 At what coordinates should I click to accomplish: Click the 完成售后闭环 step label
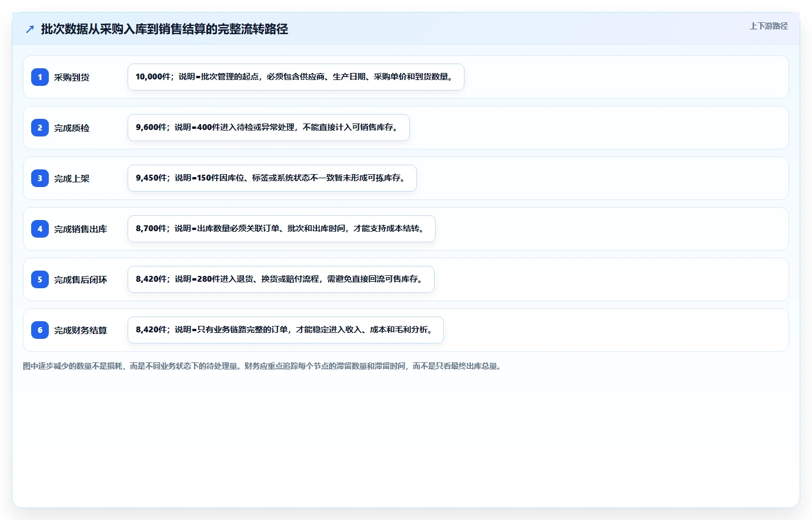tap(81, 279)
